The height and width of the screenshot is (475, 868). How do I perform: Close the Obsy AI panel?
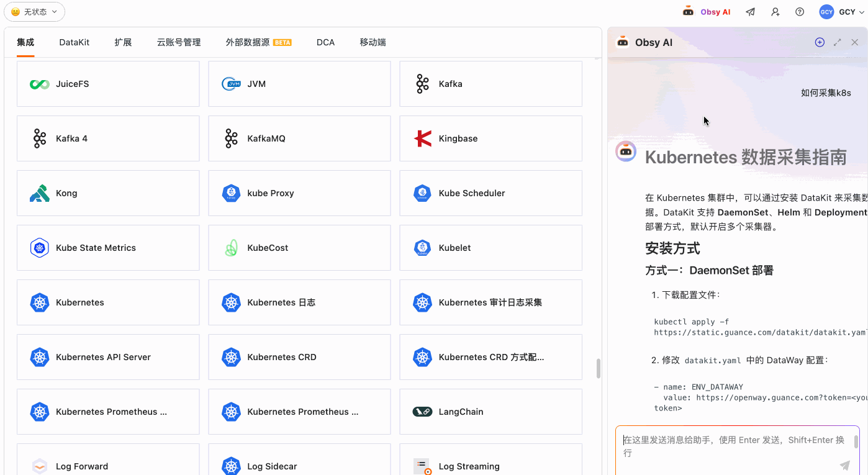coord(854,42)
